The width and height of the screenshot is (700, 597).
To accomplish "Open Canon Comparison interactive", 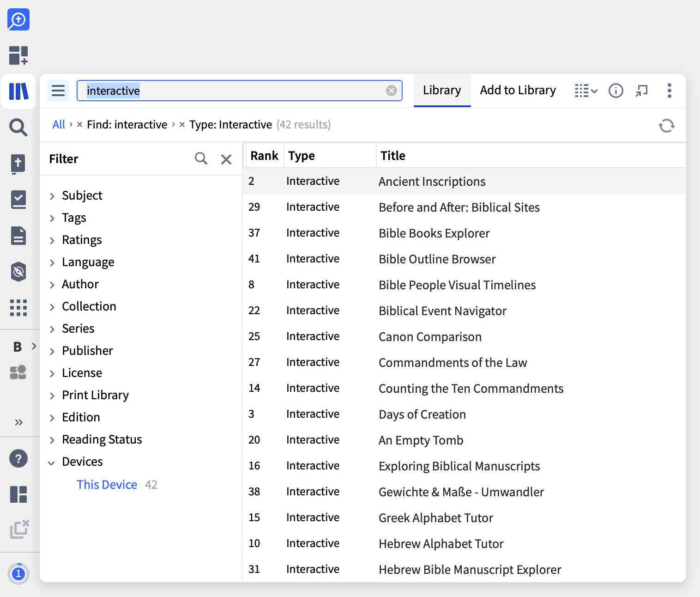I will click(x=465, y=336).
